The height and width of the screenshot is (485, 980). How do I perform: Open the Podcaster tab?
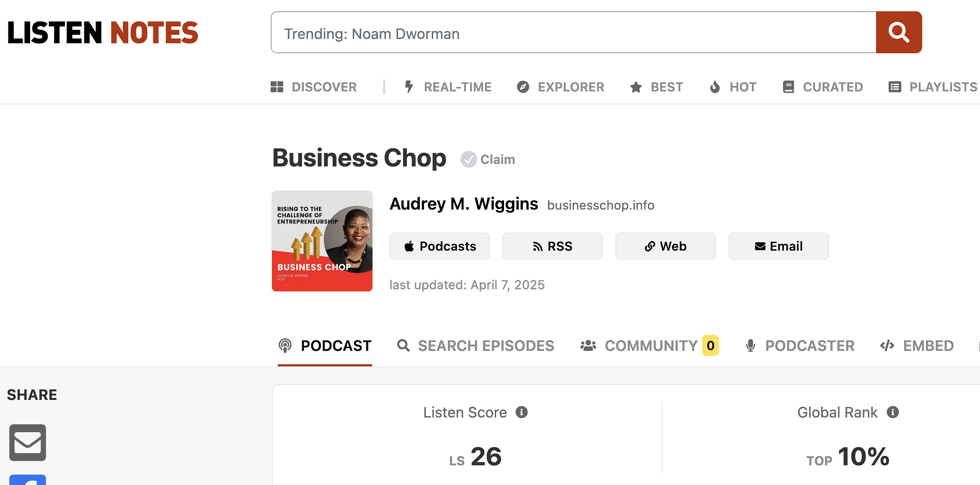800,346
